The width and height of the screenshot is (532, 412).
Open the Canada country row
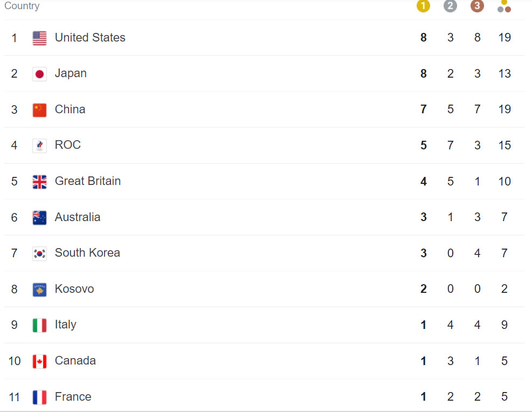(x=264, y=361)
